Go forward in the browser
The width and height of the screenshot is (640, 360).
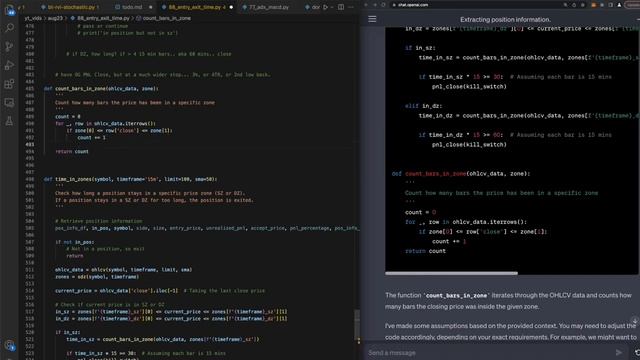coord(375,5)
